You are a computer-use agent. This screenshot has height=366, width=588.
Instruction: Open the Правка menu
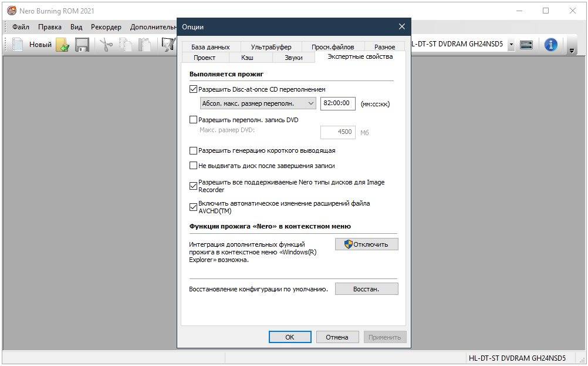coord(50,27)
